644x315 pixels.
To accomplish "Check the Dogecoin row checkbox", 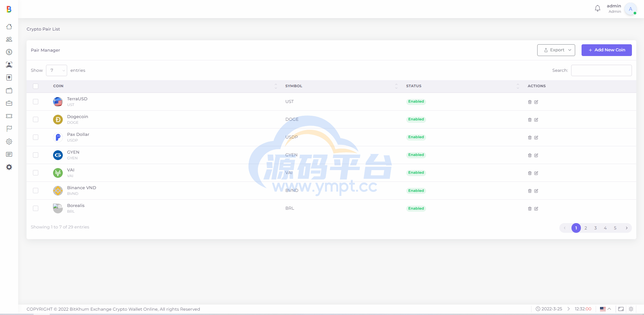I will coord(36,119).
